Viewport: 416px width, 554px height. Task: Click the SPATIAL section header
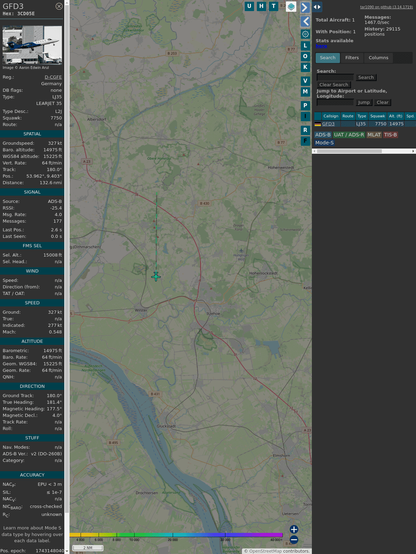pos(32,134)
